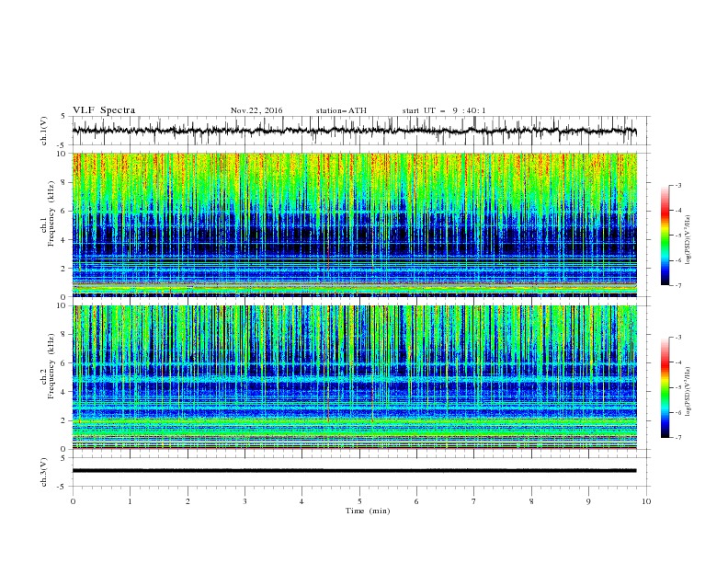Click the time axis tick label "4"
This screenshot has height=563, width=728.
301,501
